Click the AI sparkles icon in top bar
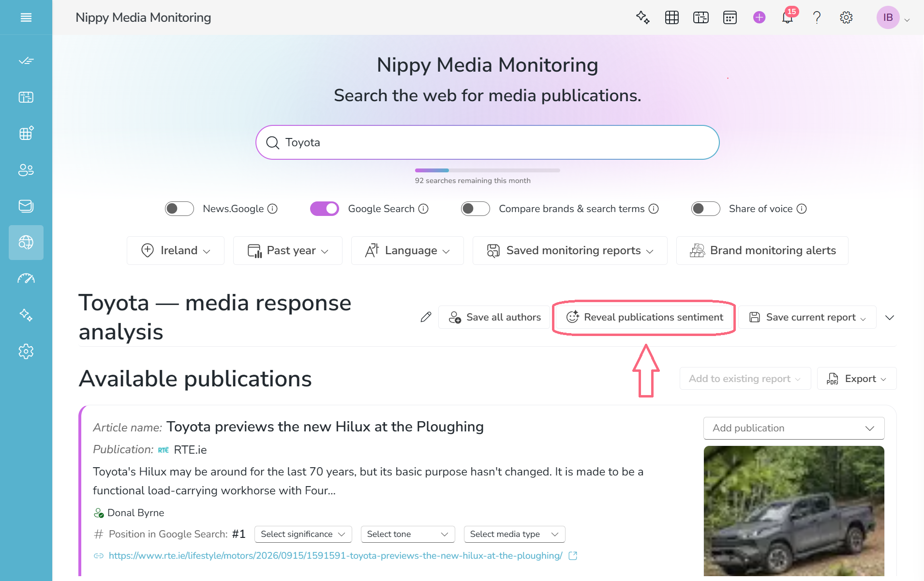924x581 pixels. (642, 17)
